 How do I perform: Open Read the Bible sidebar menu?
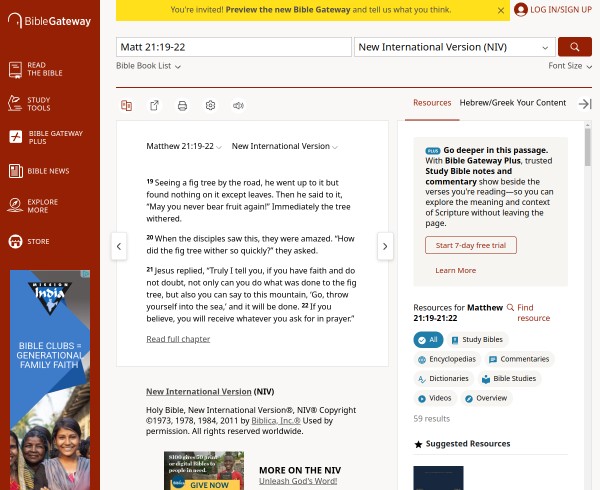click(36, 69)
